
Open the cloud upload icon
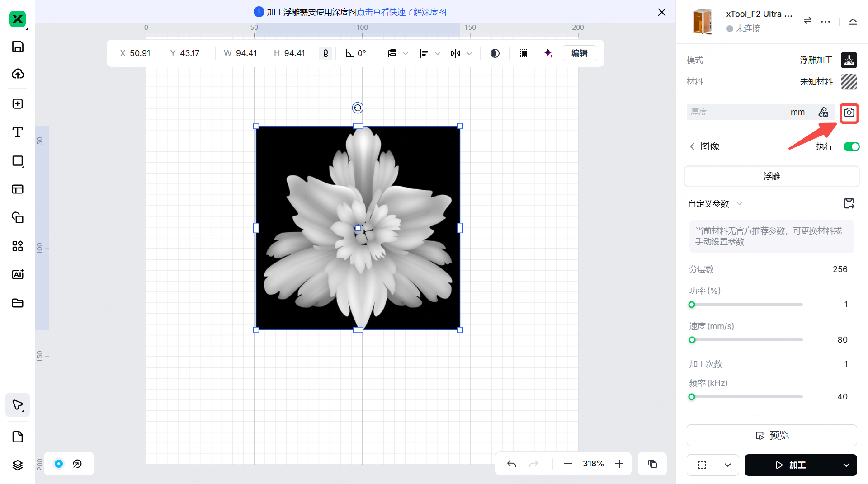point(18,74)
